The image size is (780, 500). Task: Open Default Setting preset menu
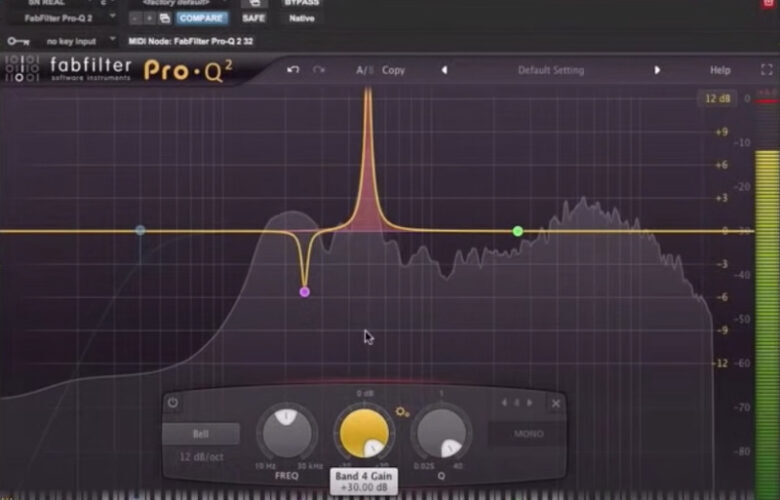(x=551, y=70)
